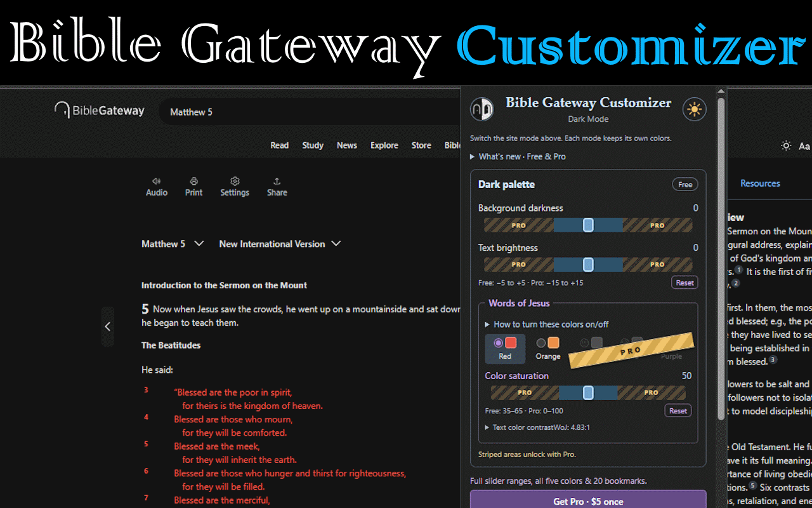Image resolution: width=812 pixels, height=508 pixels.
Task: Switch mode with the sun button in Customizer
Action: click(695, 109)
